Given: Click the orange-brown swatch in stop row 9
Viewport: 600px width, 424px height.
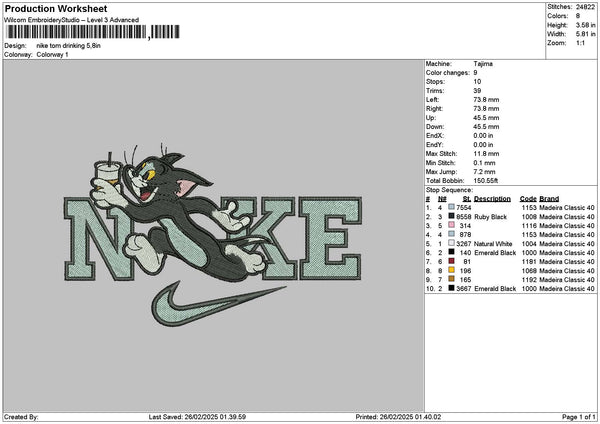Looking at the screenshot, I should (x=452, y=279).
